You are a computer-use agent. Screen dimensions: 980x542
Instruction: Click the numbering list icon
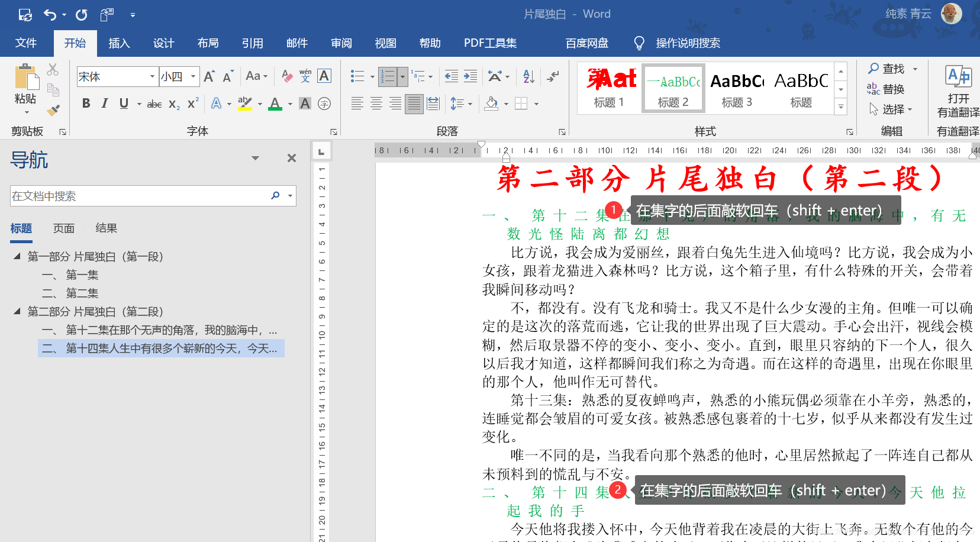[388, 76]
